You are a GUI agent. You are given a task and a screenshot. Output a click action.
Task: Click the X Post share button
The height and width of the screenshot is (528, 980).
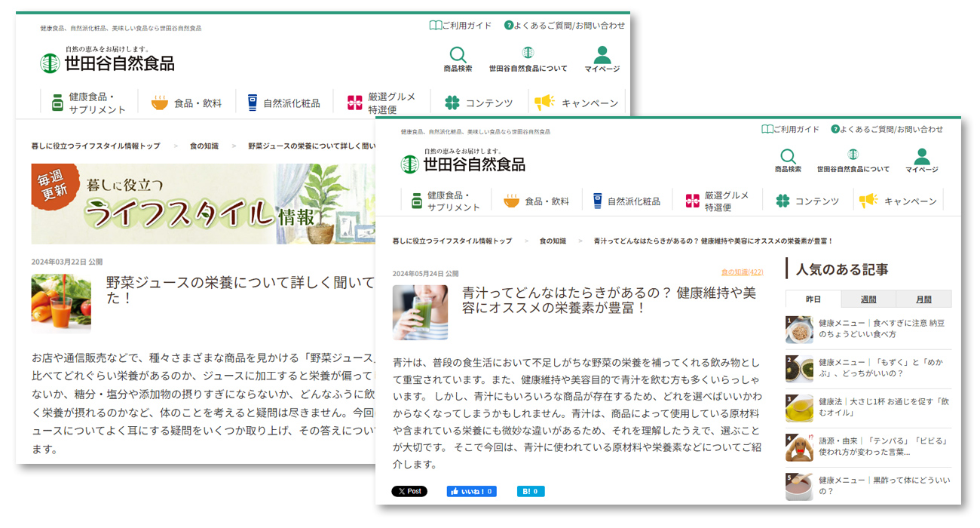pyautogui.click(x=409, y=491)
